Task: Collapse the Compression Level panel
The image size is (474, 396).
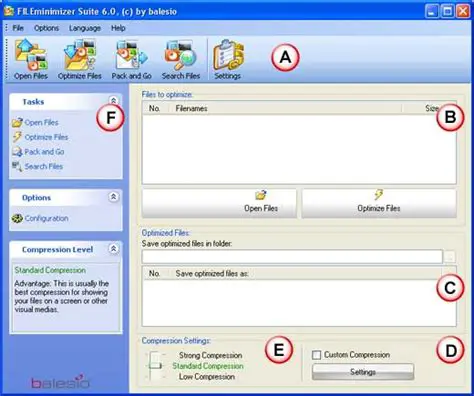Action: point(113,249)
